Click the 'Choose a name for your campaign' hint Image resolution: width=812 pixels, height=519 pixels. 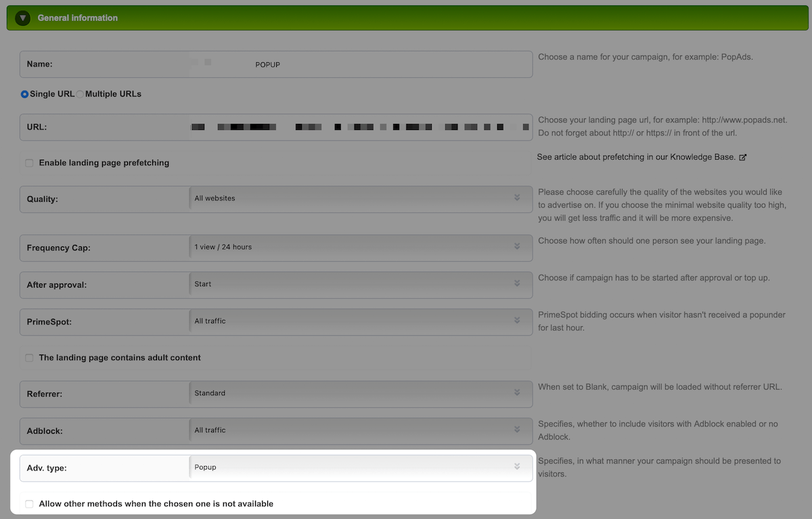[646, 57]
